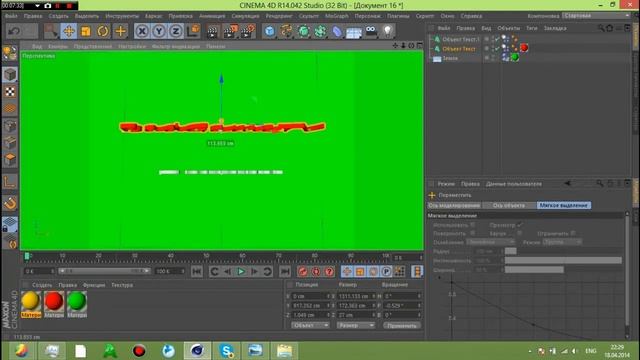640x360 pixels.
Task: Open the MoGraph menu
Action: pyautogui.click(x=337, y=16)
